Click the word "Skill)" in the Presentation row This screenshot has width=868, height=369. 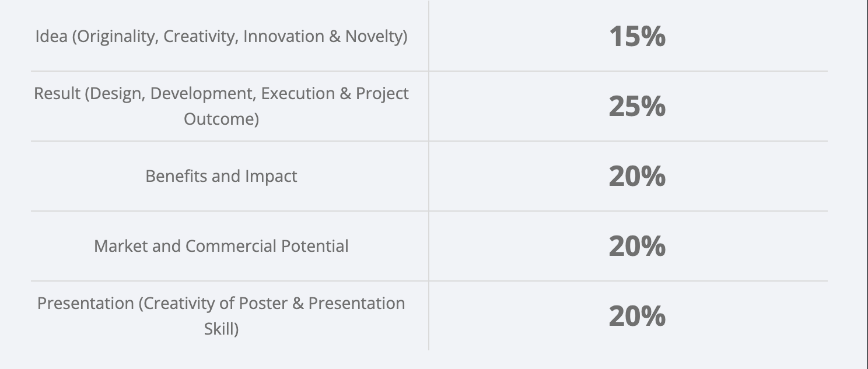pos(221,329)
